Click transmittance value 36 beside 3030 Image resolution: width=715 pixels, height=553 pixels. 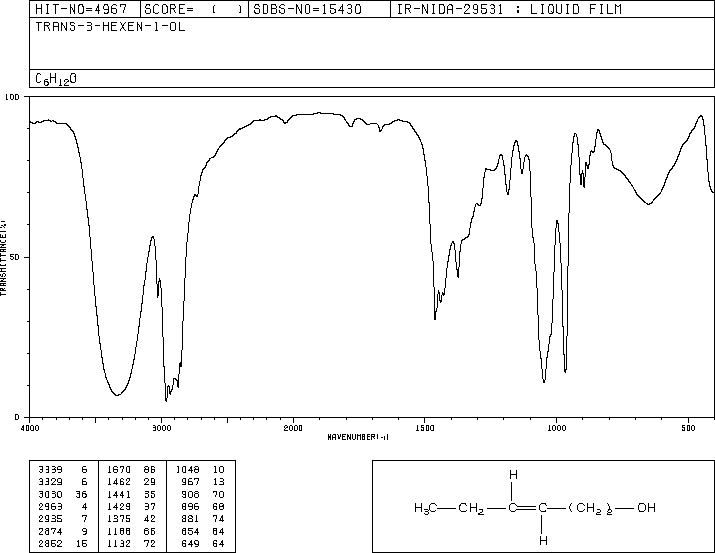pyautogui.click(x=81, y=494)
